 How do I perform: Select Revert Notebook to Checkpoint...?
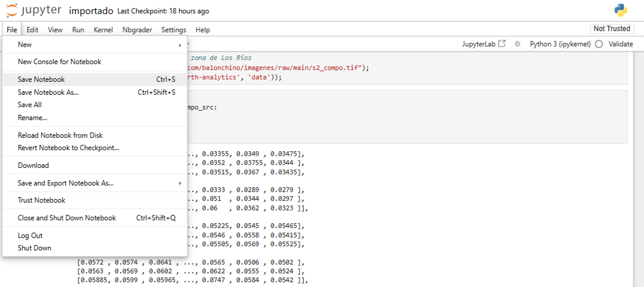click(x=68, y=148)
